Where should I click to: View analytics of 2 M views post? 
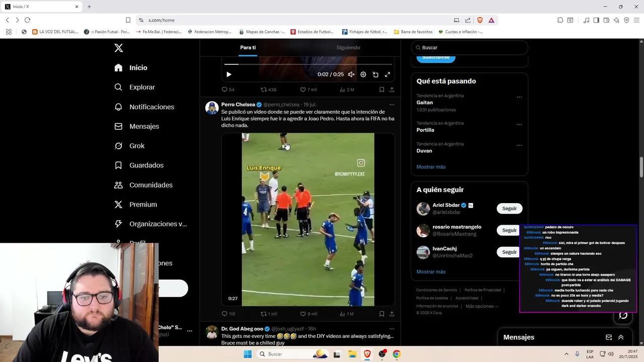tap(347, 89)
